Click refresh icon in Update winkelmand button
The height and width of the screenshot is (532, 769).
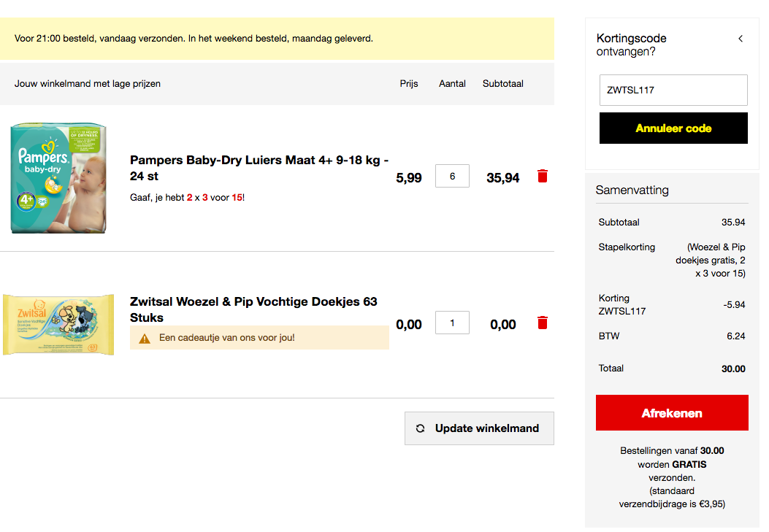click(x=420, y=428)
